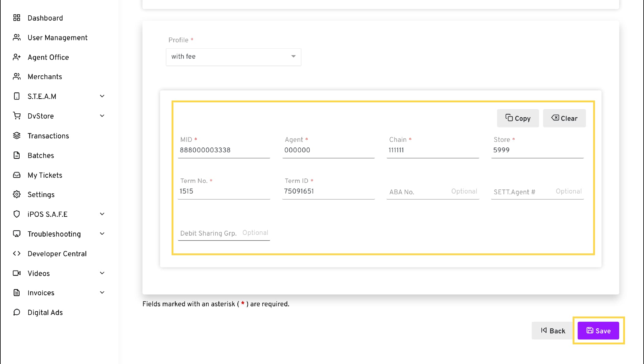
Task: Open the User Management menu item
Action: [57, 38]
